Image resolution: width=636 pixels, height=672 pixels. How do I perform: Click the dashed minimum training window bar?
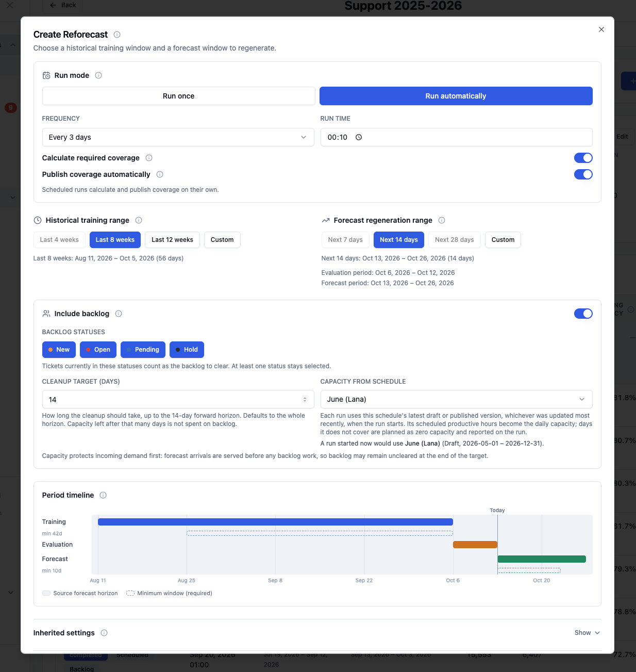click(320, 533)
